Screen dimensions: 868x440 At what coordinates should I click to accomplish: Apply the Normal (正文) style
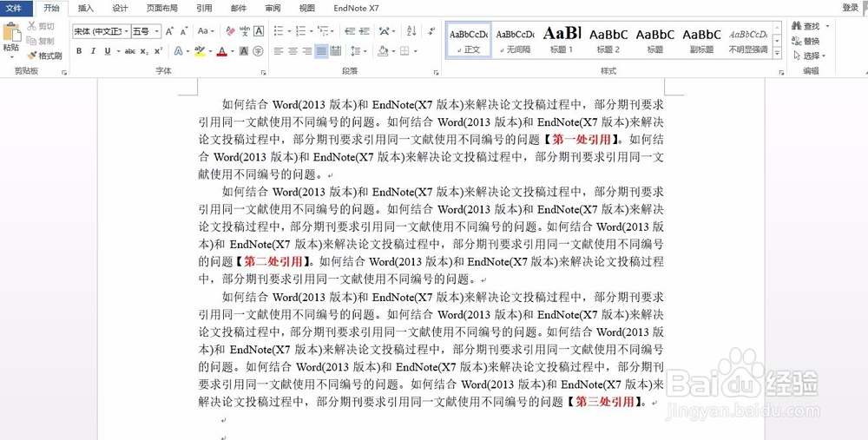pos(469,40)
